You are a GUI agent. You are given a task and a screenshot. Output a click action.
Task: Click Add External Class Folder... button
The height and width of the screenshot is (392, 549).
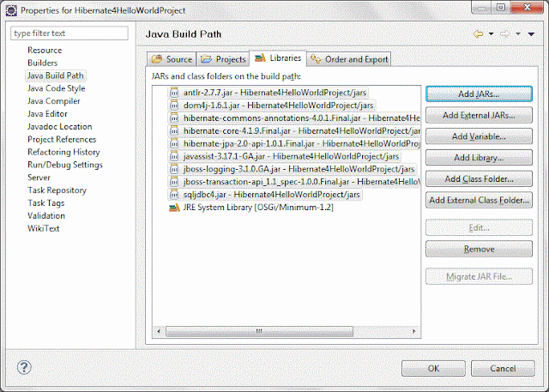pos(479,200)
